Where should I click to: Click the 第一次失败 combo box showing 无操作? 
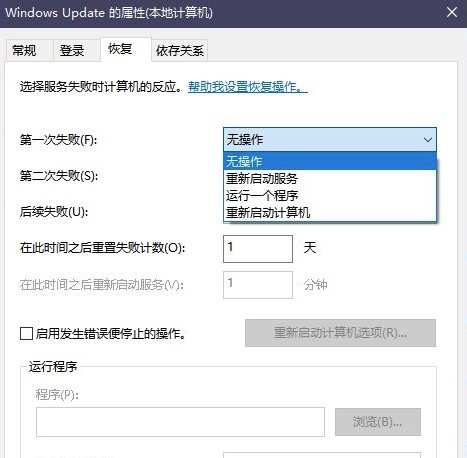tap(330, 140)
